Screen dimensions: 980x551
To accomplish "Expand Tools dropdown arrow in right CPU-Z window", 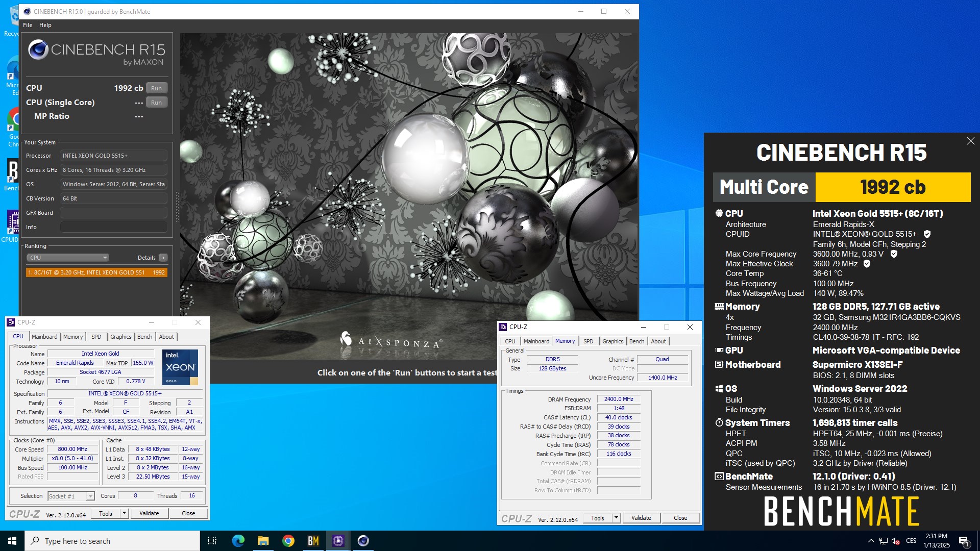I will (616, 518).
